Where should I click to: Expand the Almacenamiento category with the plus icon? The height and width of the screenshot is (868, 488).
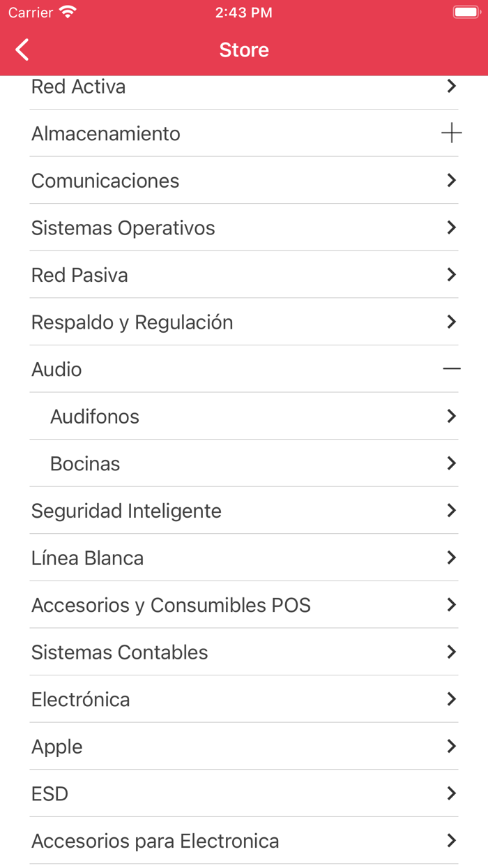pyautogui.click(x=451, y=133)
